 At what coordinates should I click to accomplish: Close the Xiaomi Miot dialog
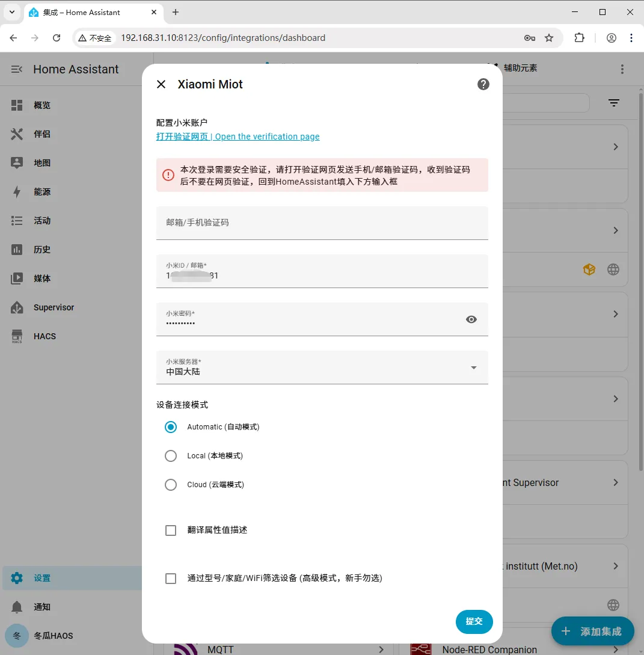tap(161, 84)
